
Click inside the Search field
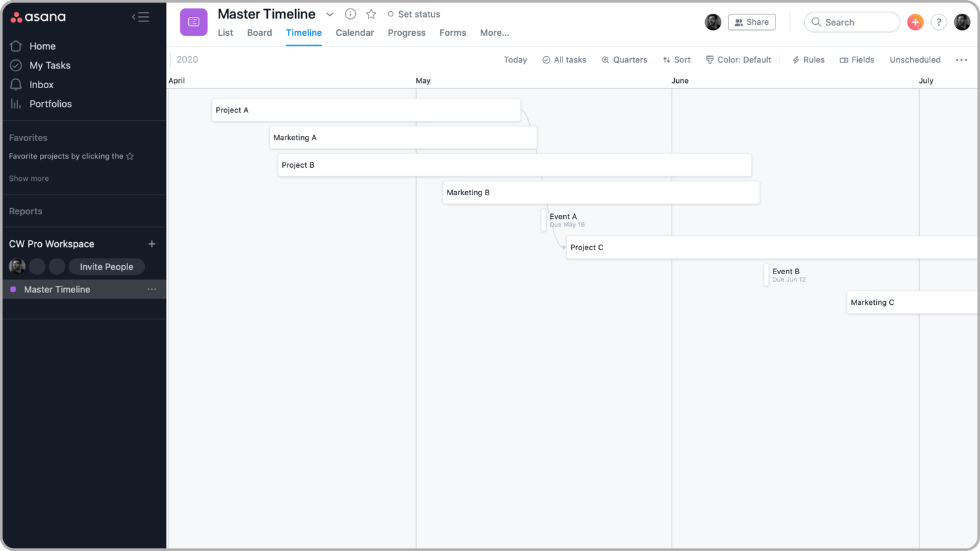pyautogui.click(x=852, y=22)
